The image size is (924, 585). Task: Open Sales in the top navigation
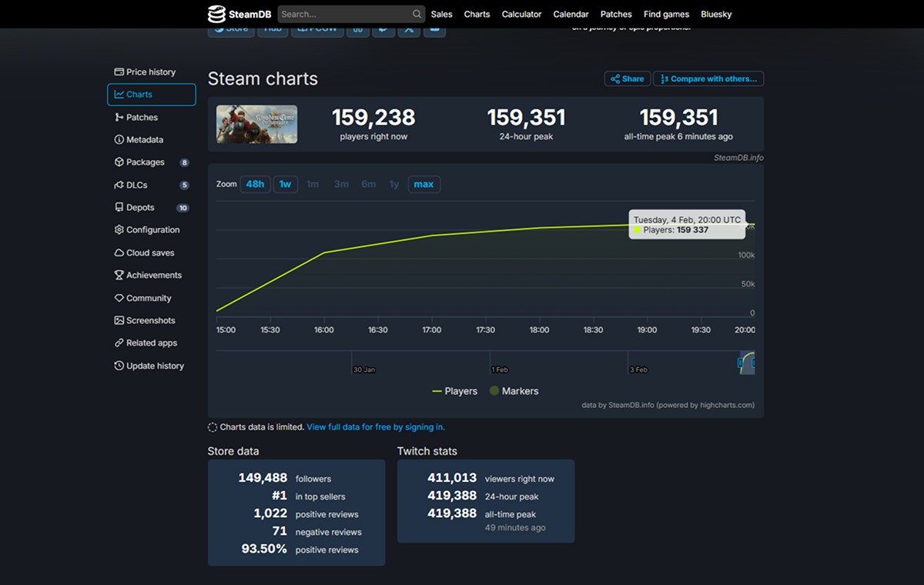(442, 14)
